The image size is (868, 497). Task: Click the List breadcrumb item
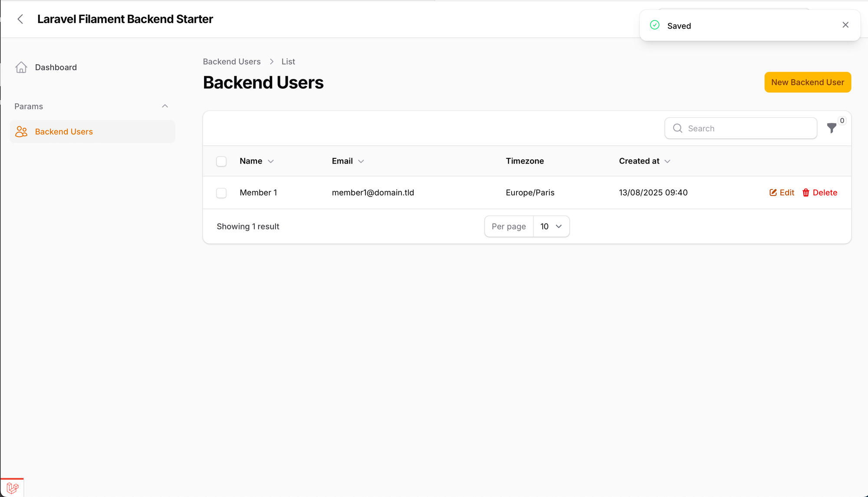(288, 61)
